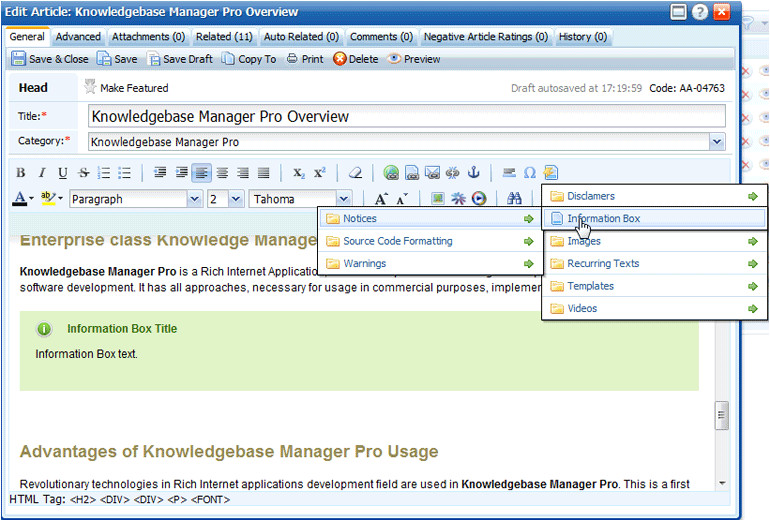The width and height of the screenshot is (770, 521).
Task: Increase font size icon
Action: click(x=381, y=199)
